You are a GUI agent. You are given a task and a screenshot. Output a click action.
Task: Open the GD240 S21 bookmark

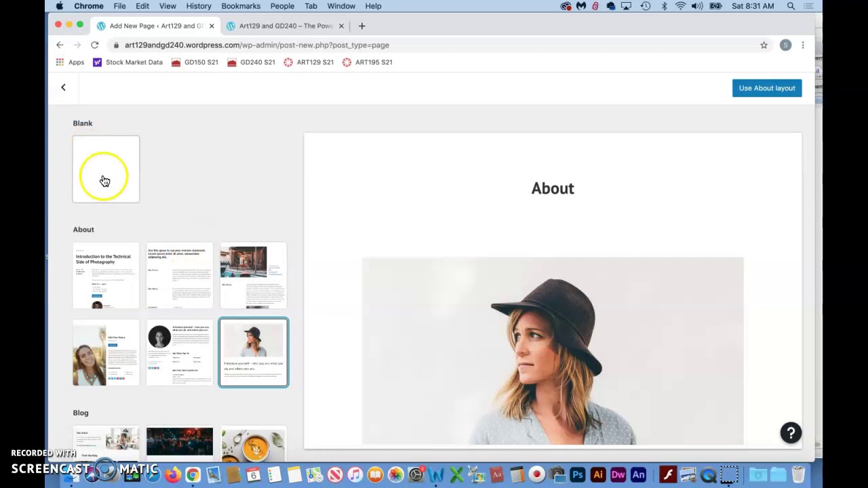tap(251, 62)
